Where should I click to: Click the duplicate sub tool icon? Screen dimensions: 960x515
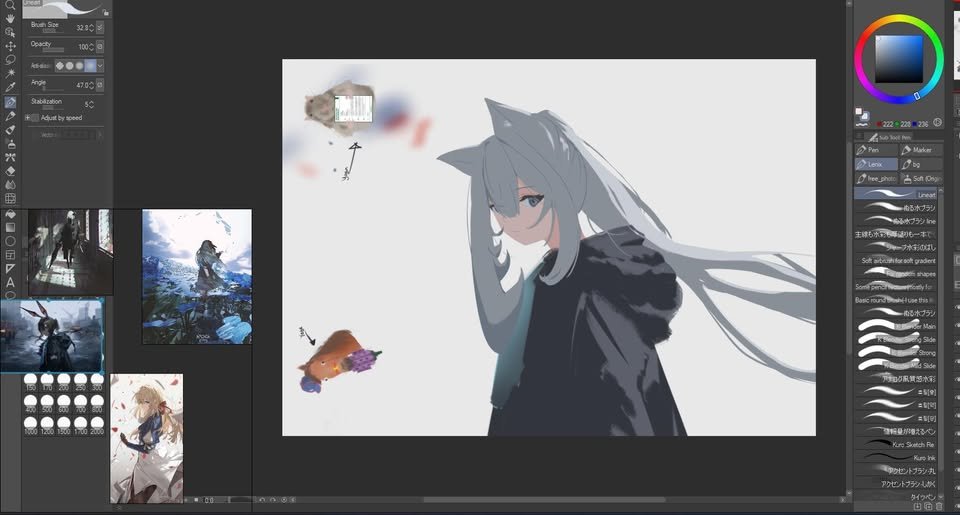click(928, 507)
